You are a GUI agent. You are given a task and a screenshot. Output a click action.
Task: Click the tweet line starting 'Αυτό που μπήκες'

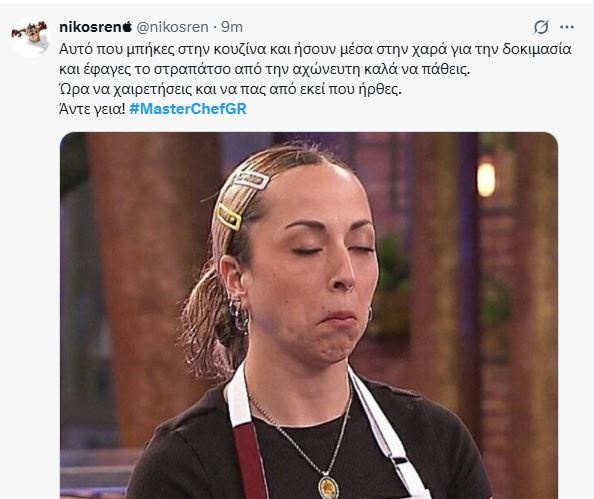click(x=315, y=50)
